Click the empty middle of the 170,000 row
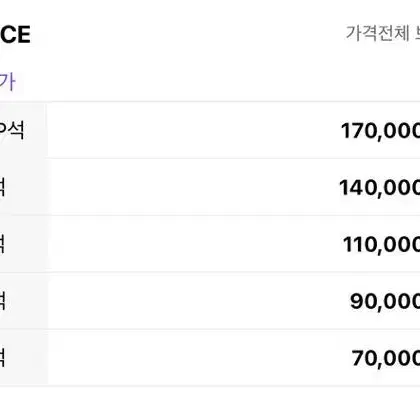The width and height of the screenshot is (420, 420). click(x=193, y=130)
